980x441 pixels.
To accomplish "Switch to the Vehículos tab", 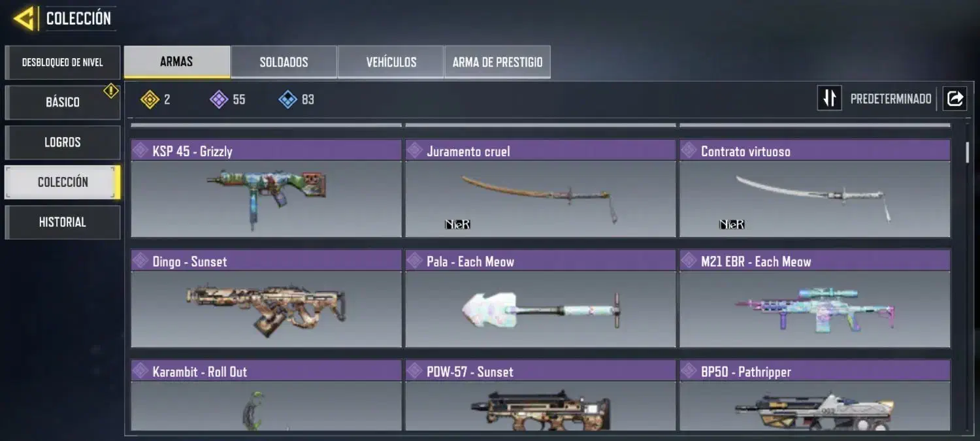I will tap(391, 62).
